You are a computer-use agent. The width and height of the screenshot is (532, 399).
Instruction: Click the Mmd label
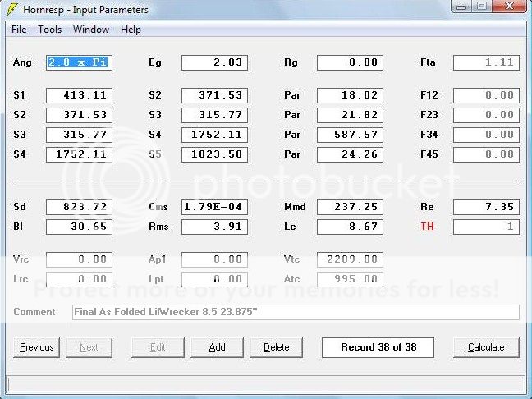[x=295, y=207]
